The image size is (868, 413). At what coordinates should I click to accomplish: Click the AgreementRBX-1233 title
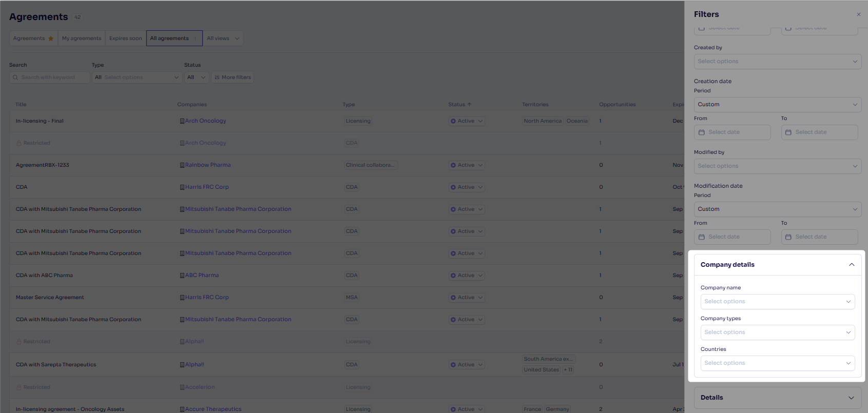(43, 165)
